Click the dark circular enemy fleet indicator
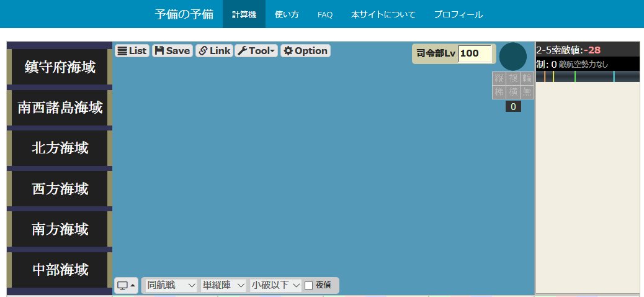Screen dimensions: 644x297 coord(513,57)
